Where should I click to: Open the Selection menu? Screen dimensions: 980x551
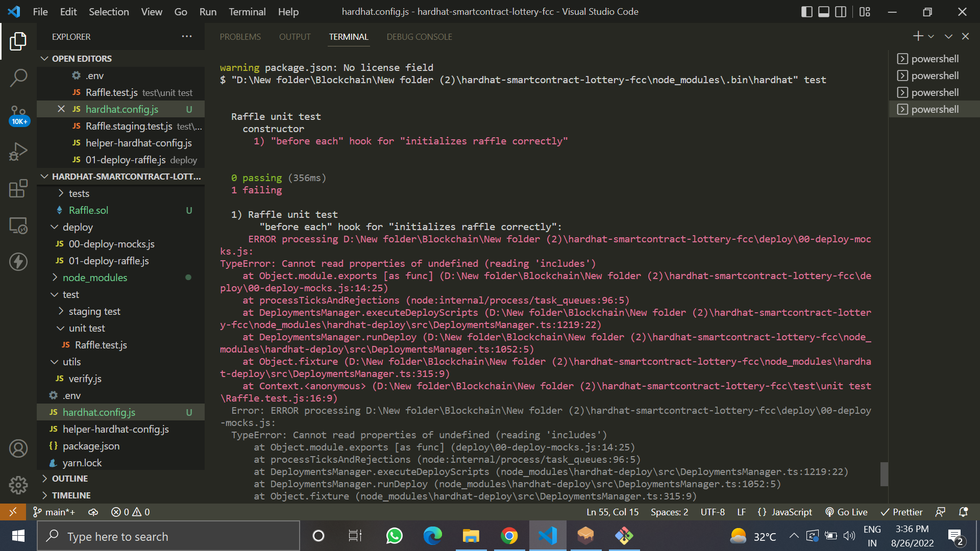point(109,12)
